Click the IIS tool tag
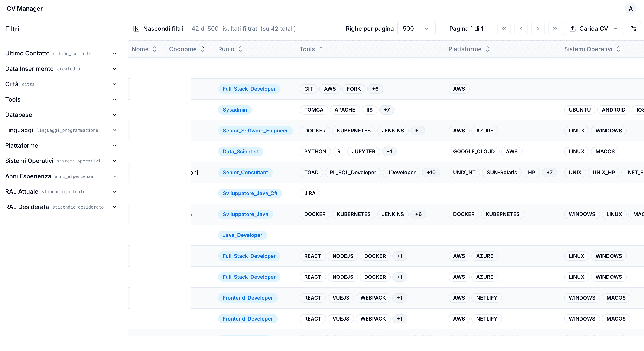 (x=369, y=110)
